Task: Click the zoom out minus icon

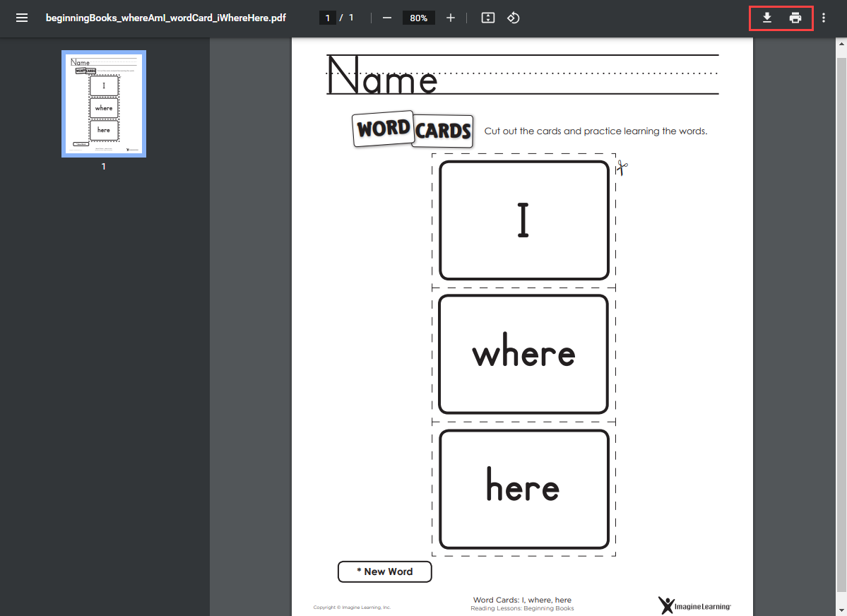Action: (387, 18)
